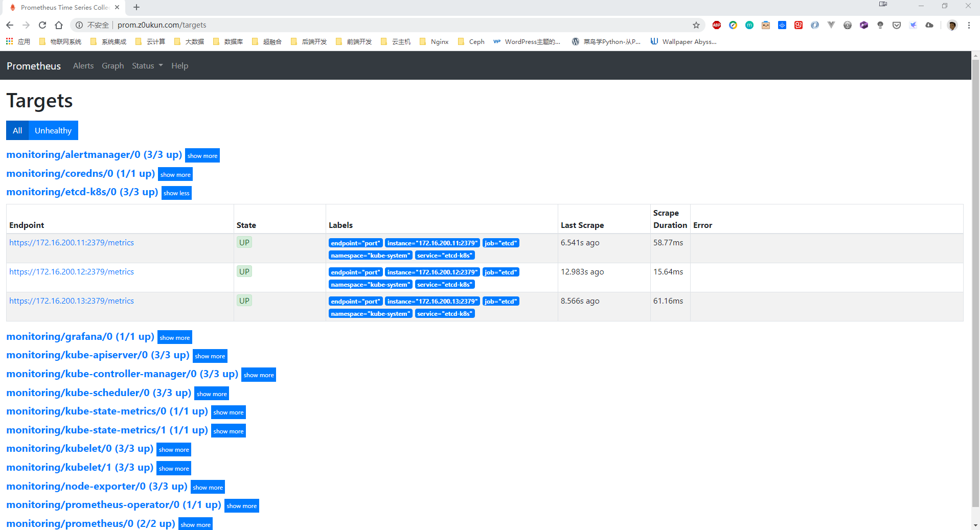Click the box-face extension icon
Viewport: 980px width, 530px height.
coord(766,25)
